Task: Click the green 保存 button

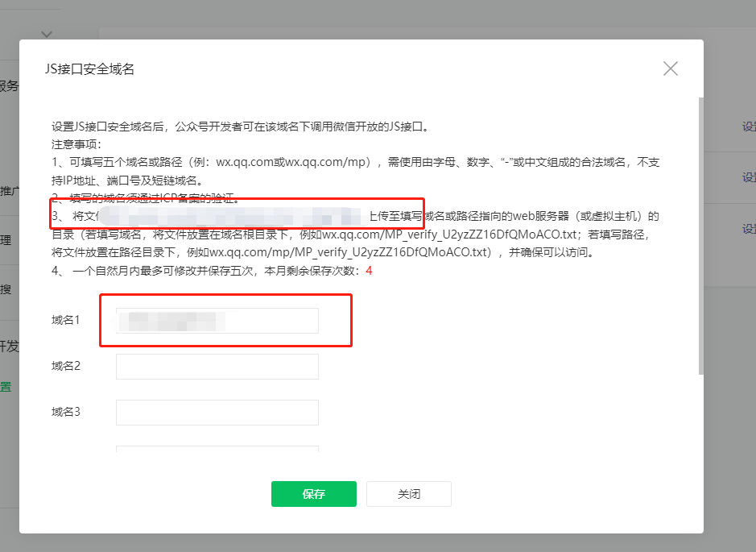Action: pyautogui.click(x=313, y=494)
